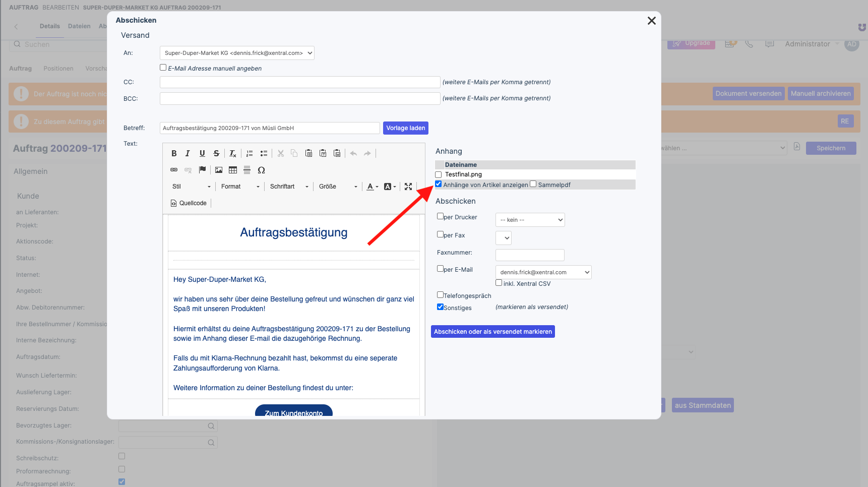Click the copy icon in the editor toolbar
The height and width of the screenshot is (487, 868).
[294, 153]
